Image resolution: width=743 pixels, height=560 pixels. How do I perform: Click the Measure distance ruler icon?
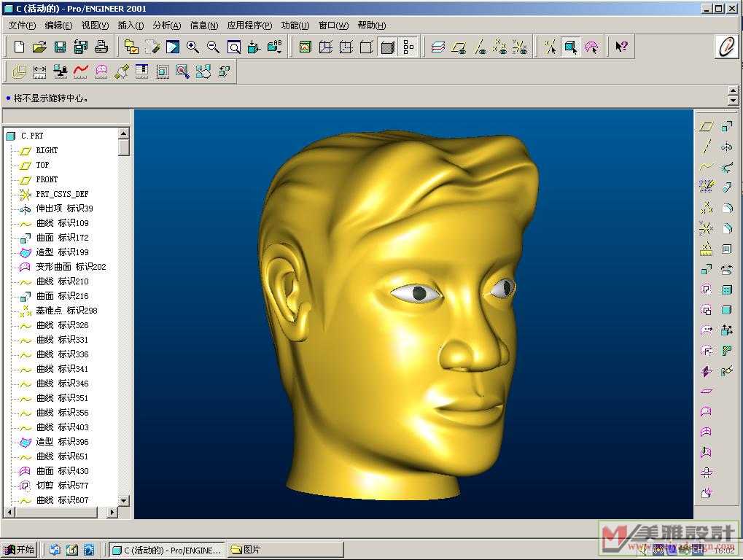coord(40,71)
